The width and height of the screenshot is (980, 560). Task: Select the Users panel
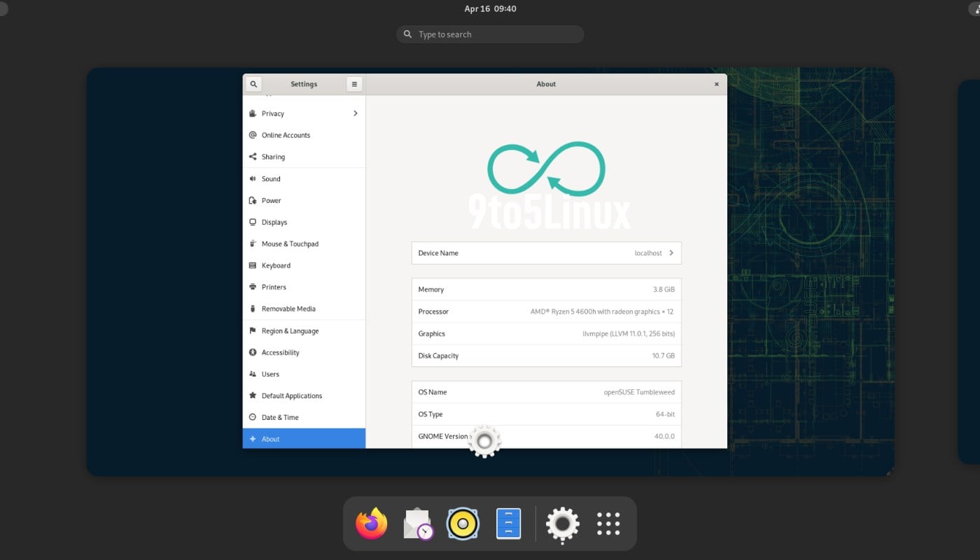pyautogui.click(x=304, y=374)
